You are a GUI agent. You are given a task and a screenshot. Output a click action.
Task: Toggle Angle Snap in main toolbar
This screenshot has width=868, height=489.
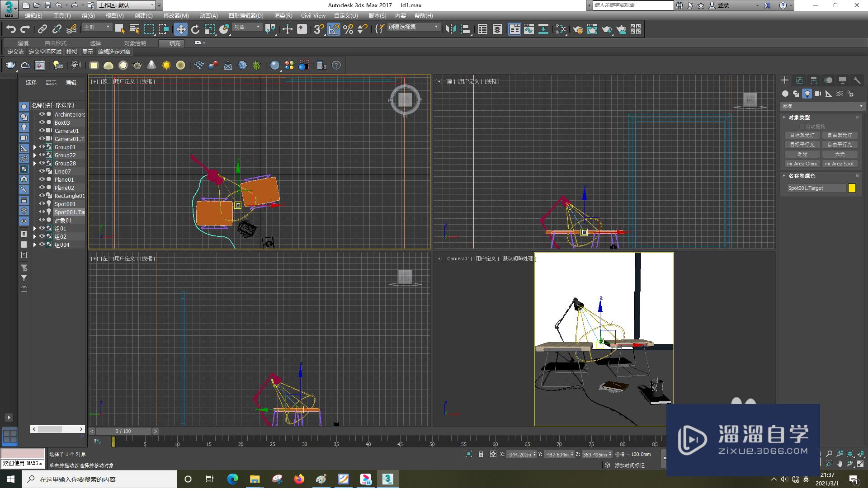pyautogui.click(x=334, y=29)
